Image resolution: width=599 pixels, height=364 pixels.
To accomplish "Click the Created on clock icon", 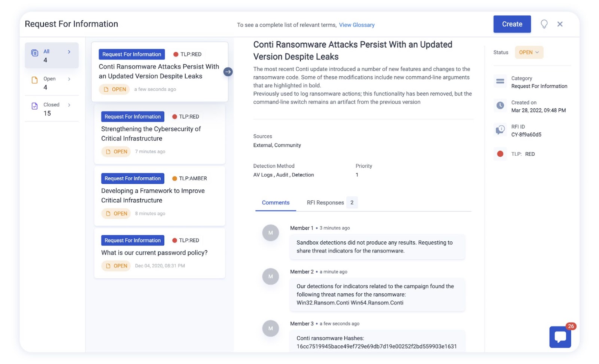I will 500,105.
